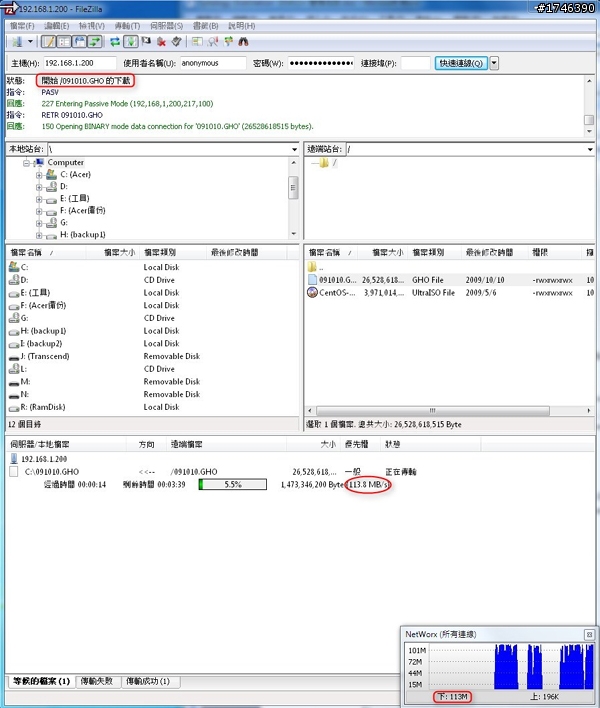
Task: Click the 5.5% transfer progress bar
Action: [233, 484]
